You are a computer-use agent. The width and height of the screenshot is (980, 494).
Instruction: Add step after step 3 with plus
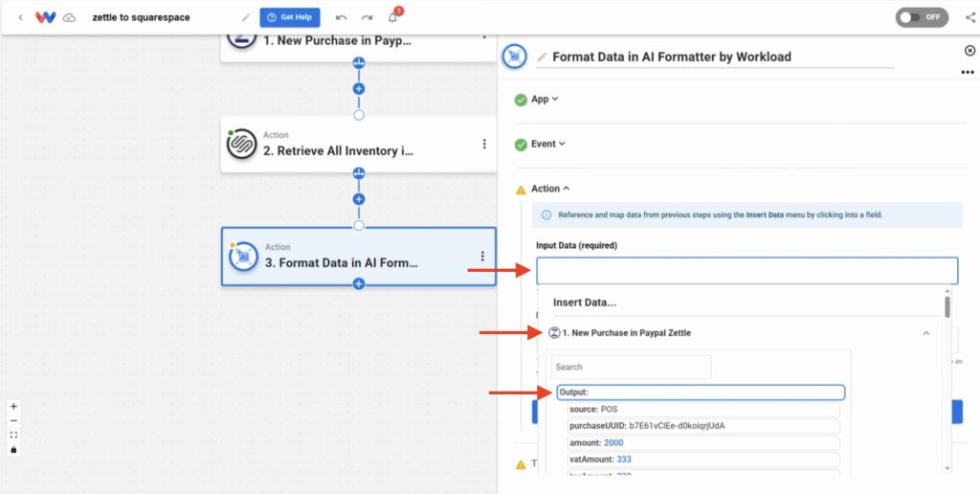pos(359,284)
